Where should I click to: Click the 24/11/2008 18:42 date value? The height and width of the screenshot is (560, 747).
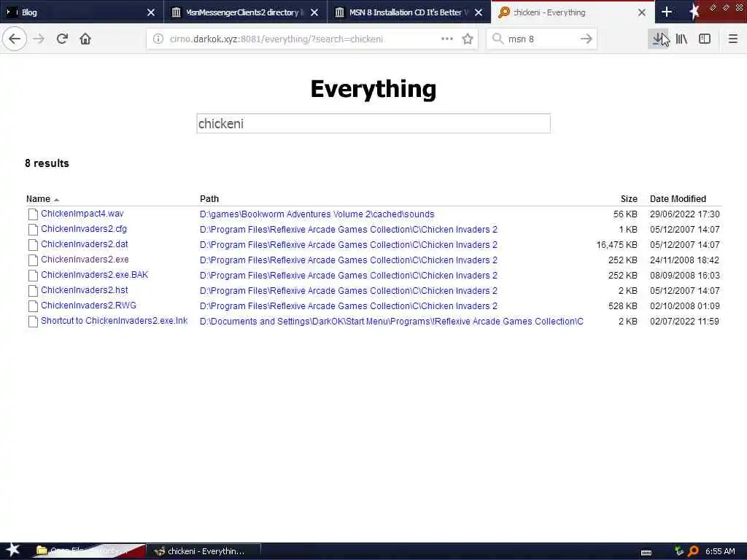684,260
